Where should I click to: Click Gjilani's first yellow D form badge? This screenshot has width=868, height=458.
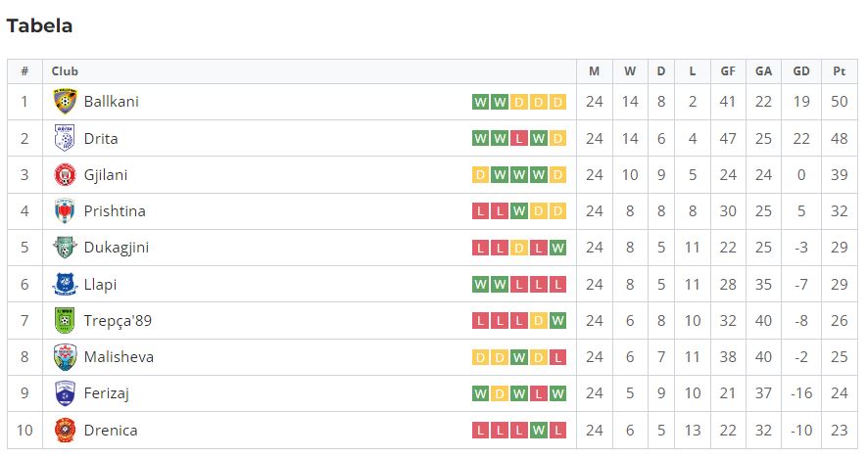[x=480, y=175]
